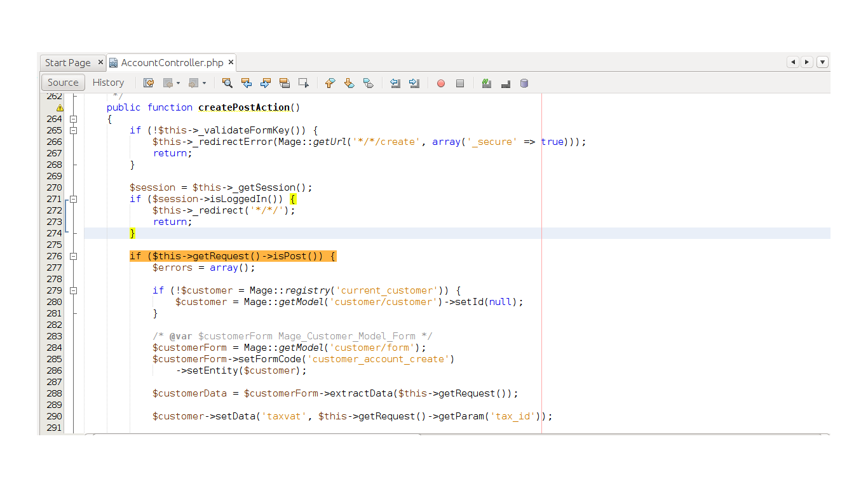This screenshot has width=868, height=488.
Task: Navigate to the previous bookmark
Action: [329, 83]
